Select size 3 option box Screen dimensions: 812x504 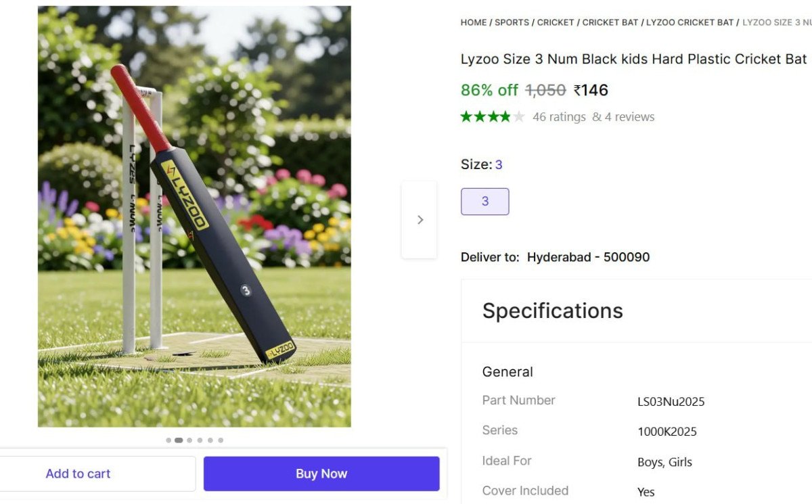pyautogui.click(x=484, y=201)
